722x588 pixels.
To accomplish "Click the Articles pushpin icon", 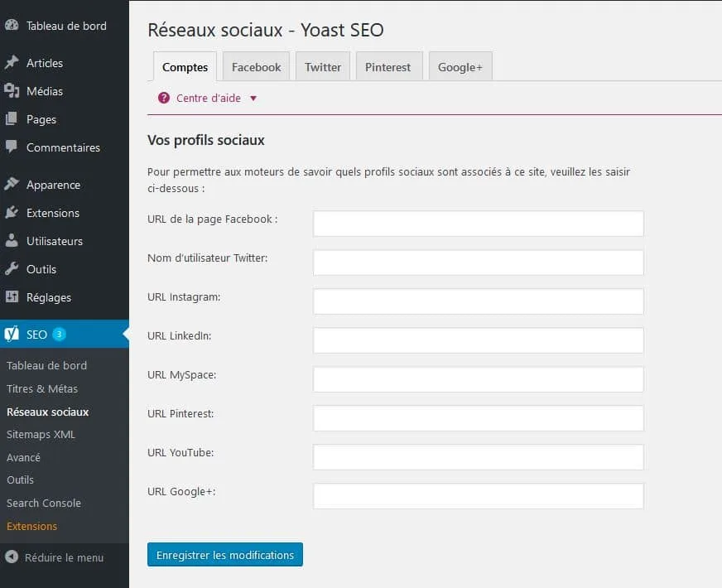I will coord(12,62).
